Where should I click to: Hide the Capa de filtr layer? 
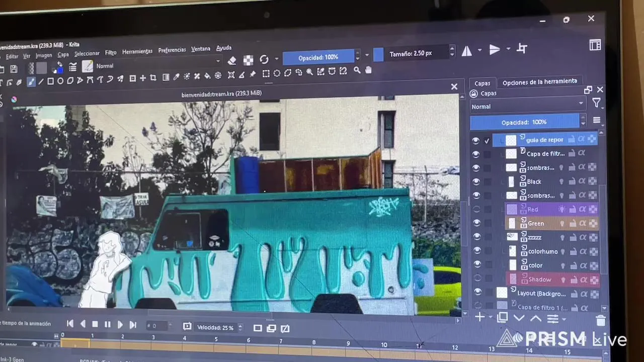(475, 154)
